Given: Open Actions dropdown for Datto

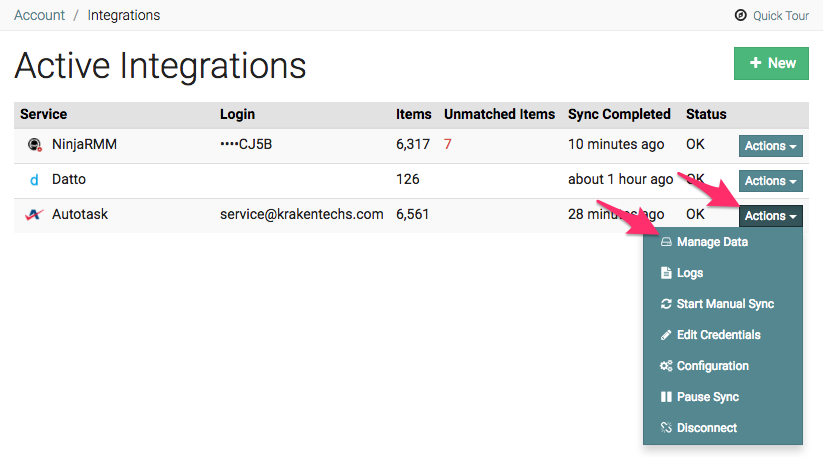Looking at the screenshot, I should coord(771,181).
